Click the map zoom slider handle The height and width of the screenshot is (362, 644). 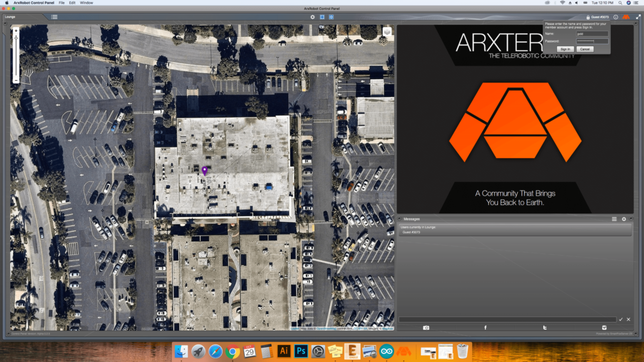coord(16,38)
